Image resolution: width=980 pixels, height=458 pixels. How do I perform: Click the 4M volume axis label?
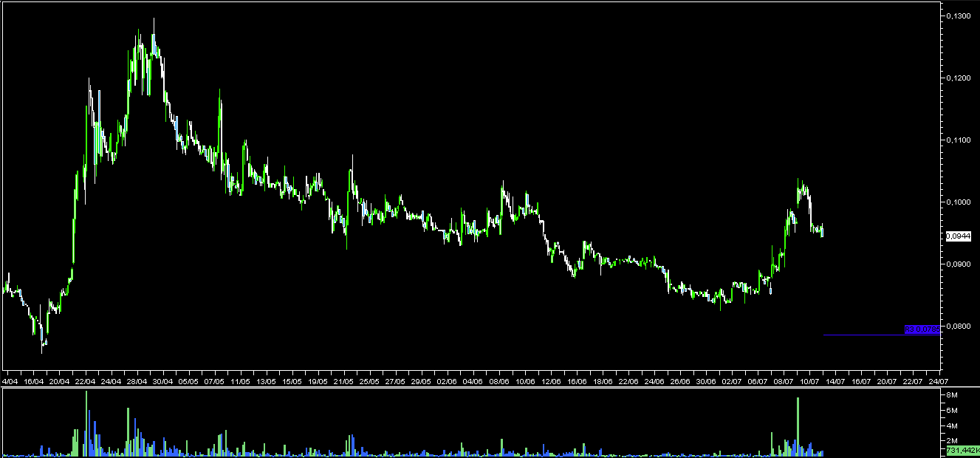click(953, 425)
